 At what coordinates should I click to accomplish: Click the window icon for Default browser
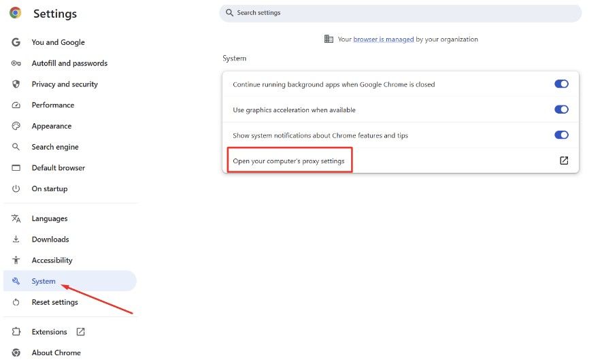[16, 168]
